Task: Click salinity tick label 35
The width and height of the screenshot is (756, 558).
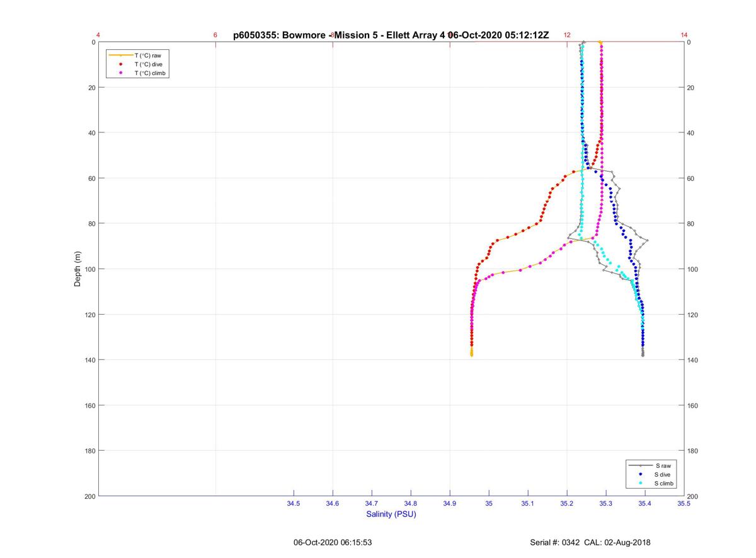Action: click(489, 503)
